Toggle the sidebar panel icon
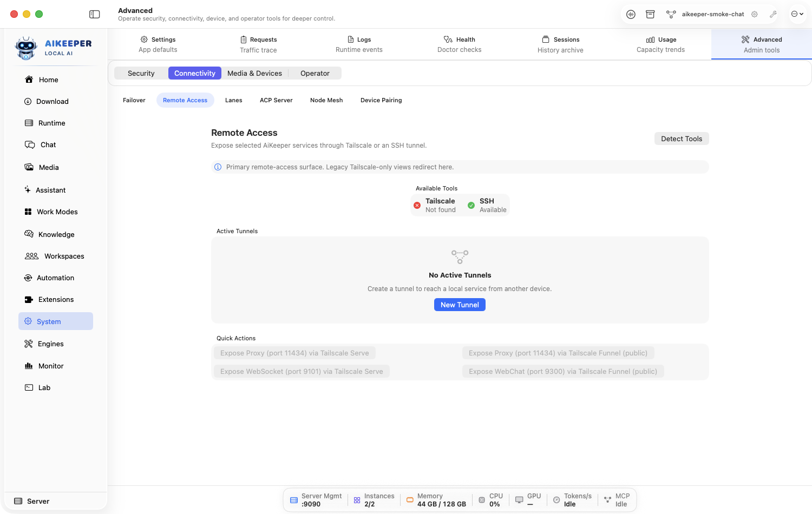This screenshot has width=812, height=514. [x=95, y=14]
